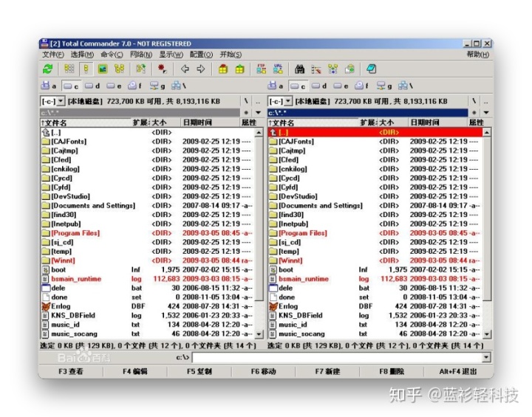The height and width of the screenshot is (417, 532).
Task: Click the red asterisk toolbar icon
Action: (x=162, y=69)
